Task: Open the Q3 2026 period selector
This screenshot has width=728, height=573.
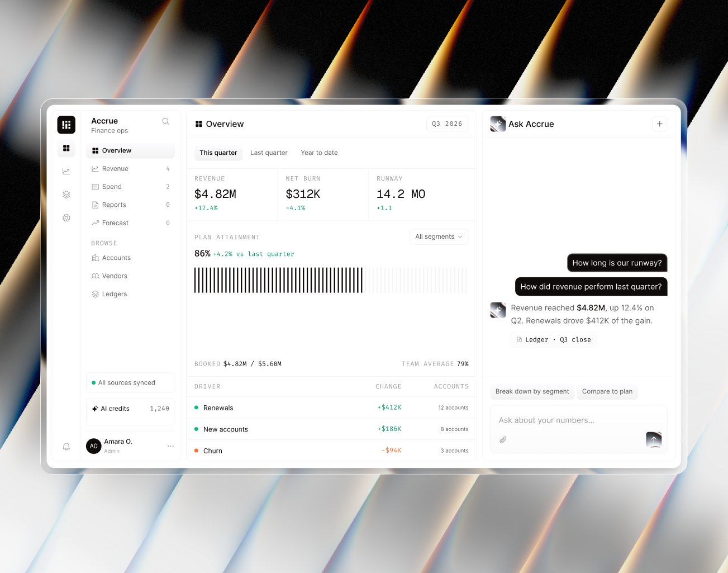Action: pos(447,124)
